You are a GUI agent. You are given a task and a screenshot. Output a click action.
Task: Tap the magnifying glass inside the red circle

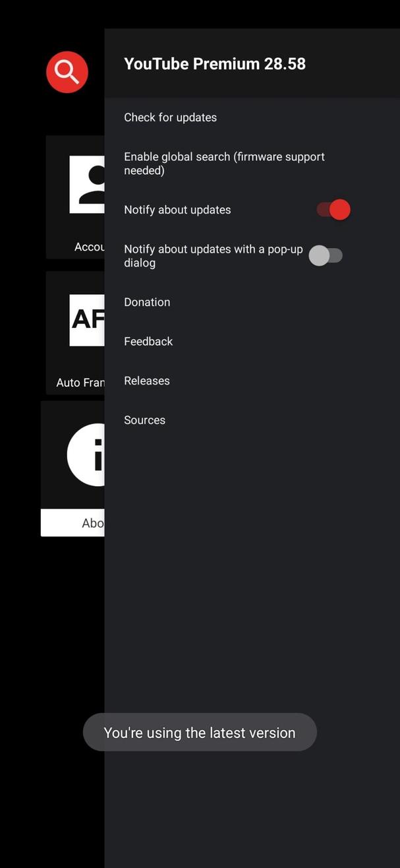click(x=67, y=72)
